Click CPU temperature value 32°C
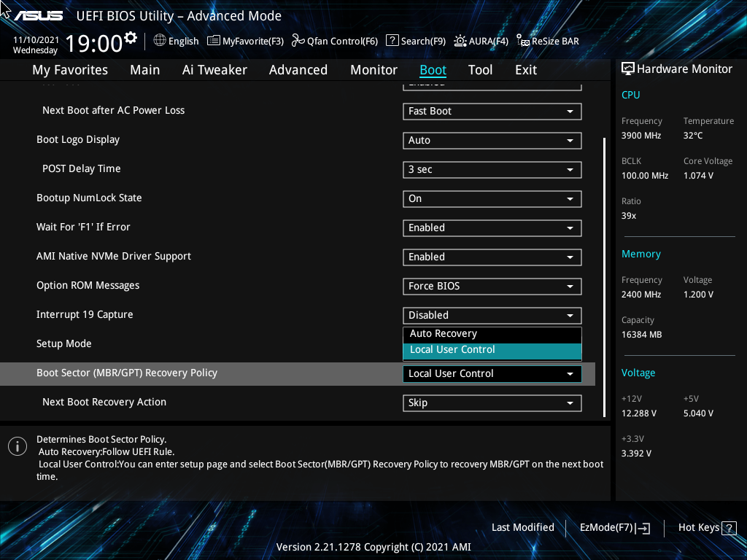This screenshot has width=747, height=560. [x=693, y=136]
